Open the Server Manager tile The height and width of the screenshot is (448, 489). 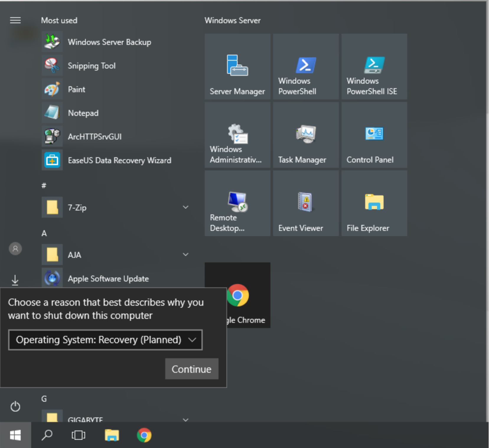click(x=237, y=66)
